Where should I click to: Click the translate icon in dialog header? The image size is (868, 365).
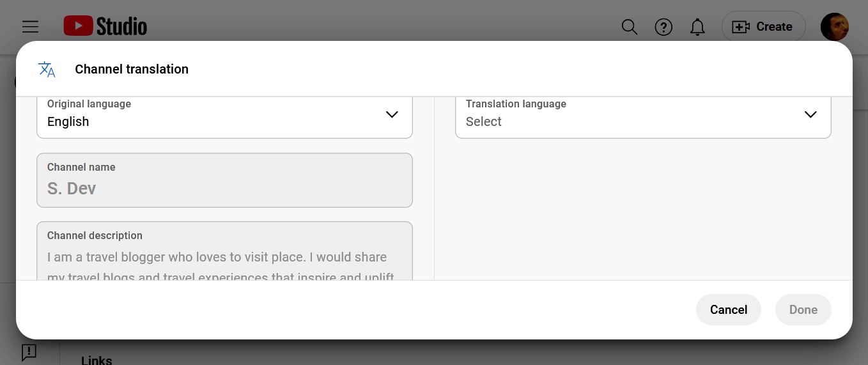(x=47, y=69)
